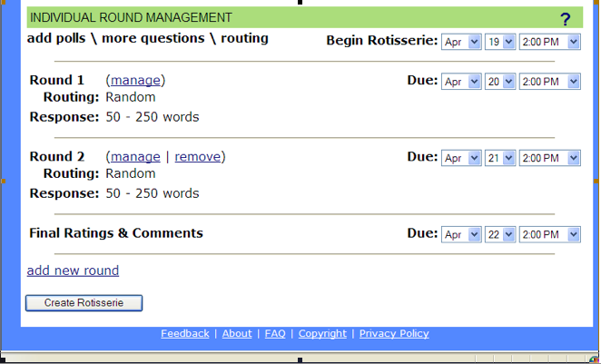Expand Round 1 due month dropdown
This screenshot has height=364, width=601.
pos(461,81)
